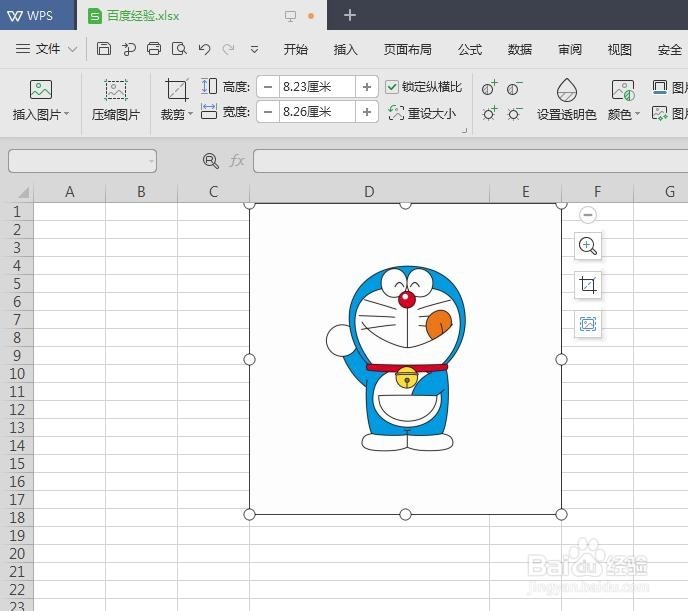The image size is (688, 611).
Task: Select column F header
Action: tap(597, 192)
